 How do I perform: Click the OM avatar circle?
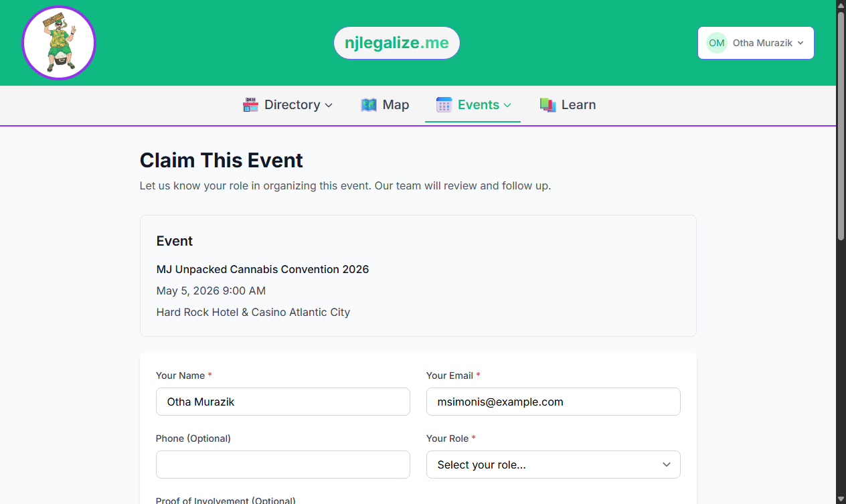[x=717, y=43]
